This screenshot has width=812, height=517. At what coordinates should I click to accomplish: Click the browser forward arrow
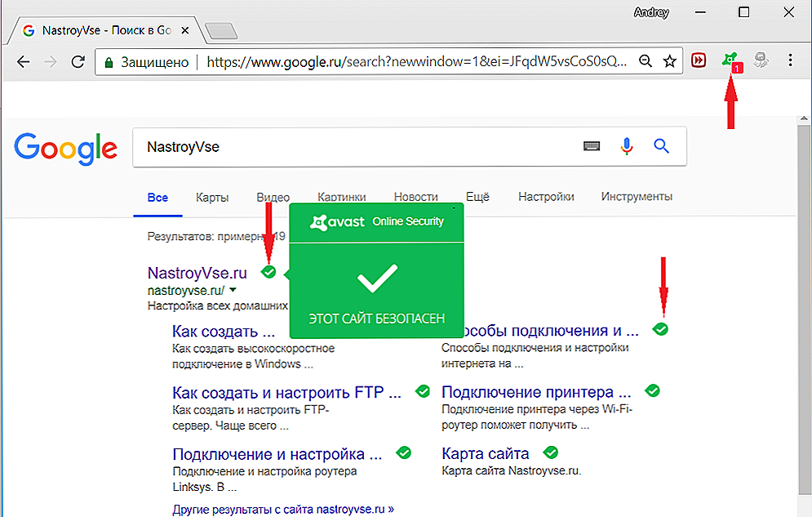51,62
